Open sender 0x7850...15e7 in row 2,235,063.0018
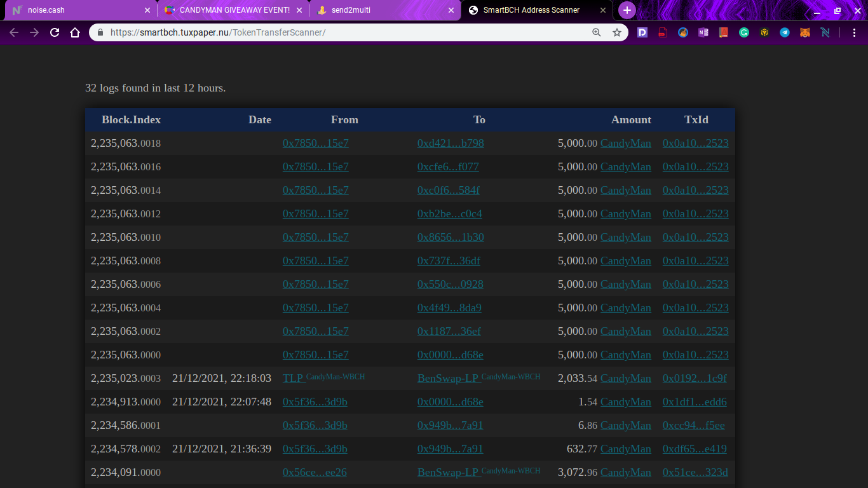This screenshot has height=488, width=868. click(x=316, y=143)
